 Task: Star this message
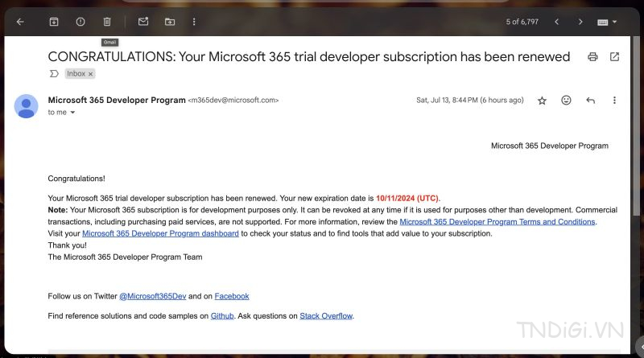click(542, 101)
